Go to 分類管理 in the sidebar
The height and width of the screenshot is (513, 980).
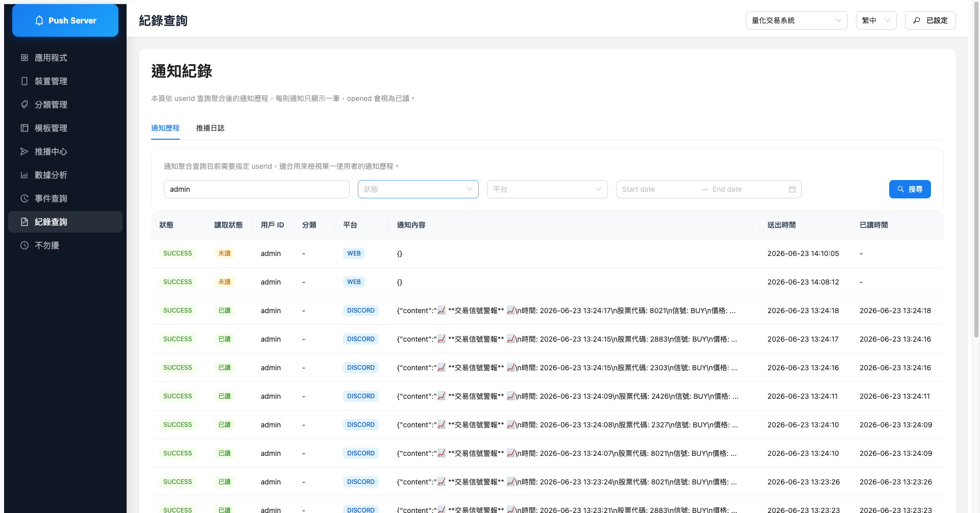click(x=65, y=105)
